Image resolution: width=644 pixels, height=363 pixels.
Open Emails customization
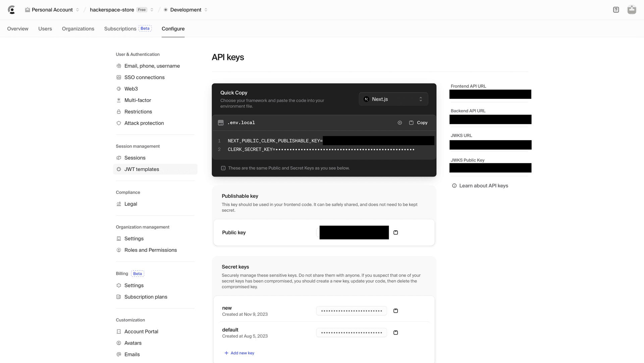(132, 354)
